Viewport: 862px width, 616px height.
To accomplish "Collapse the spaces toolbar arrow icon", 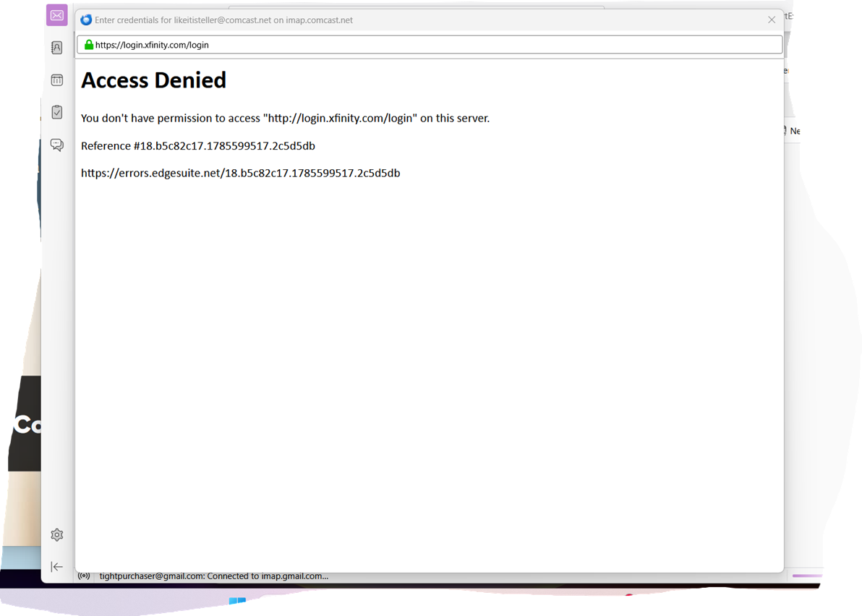I will [x=56, y=567].
